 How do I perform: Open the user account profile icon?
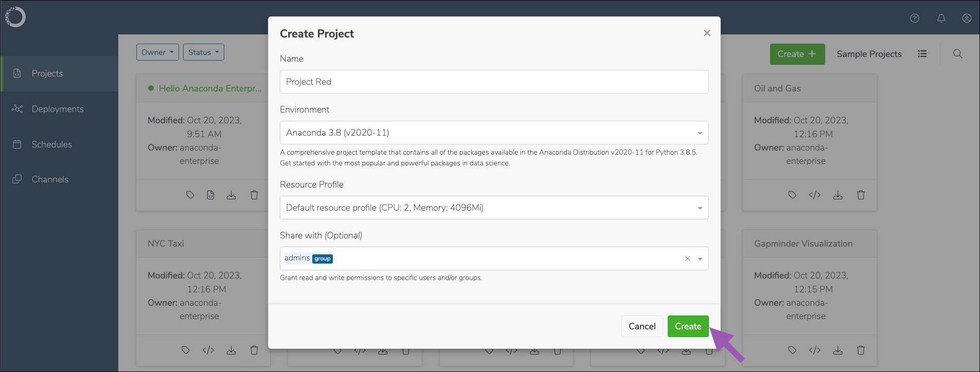click(x=967, y=18)
